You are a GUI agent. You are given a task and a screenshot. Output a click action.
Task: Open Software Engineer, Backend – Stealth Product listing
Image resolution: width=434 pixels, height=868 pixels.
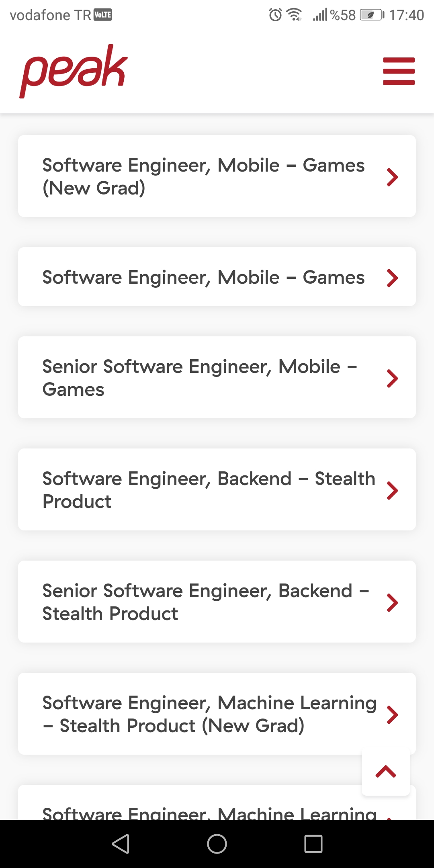[x=217, y=489]
